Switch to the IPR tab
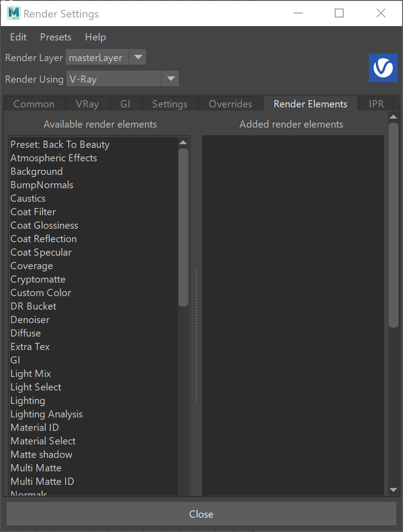This screenshot has height=532, width=403. click(376, 104)
